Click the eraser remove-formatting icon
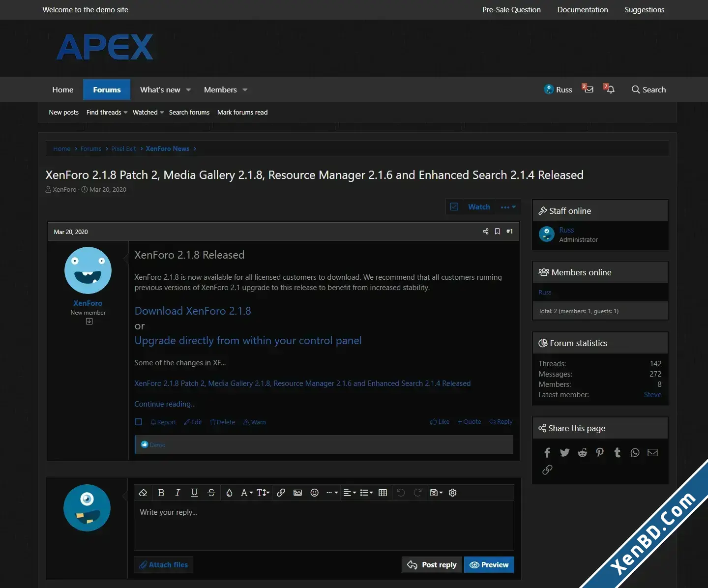708x588 pixels. 143,493
